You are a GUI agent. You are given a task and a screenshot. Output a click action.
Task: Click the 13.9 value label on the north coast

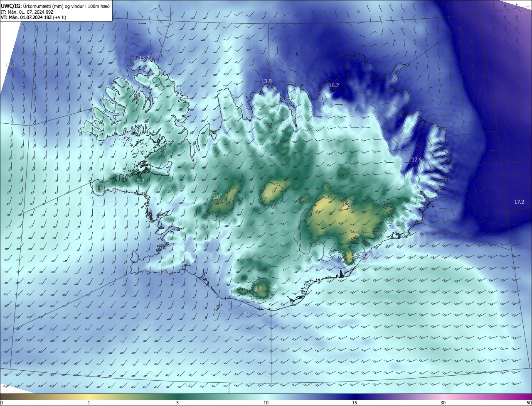coord(266,81)
